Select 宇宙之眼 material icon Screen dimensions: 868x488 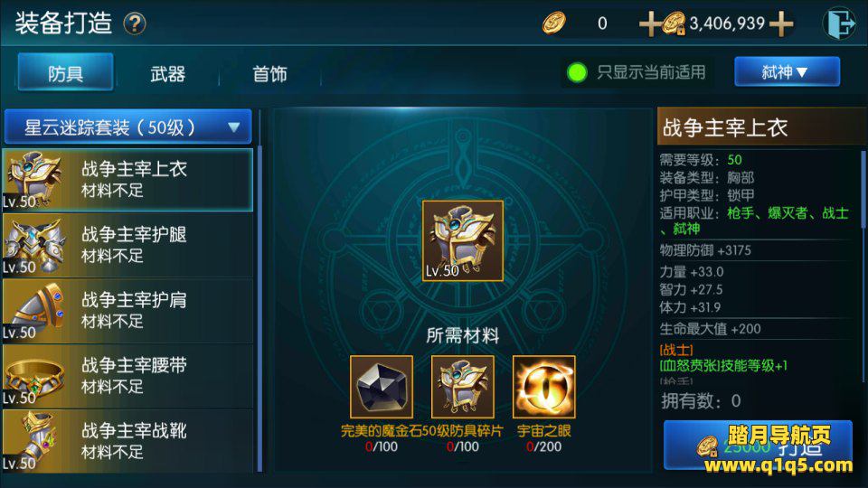(x=544, y=387)
